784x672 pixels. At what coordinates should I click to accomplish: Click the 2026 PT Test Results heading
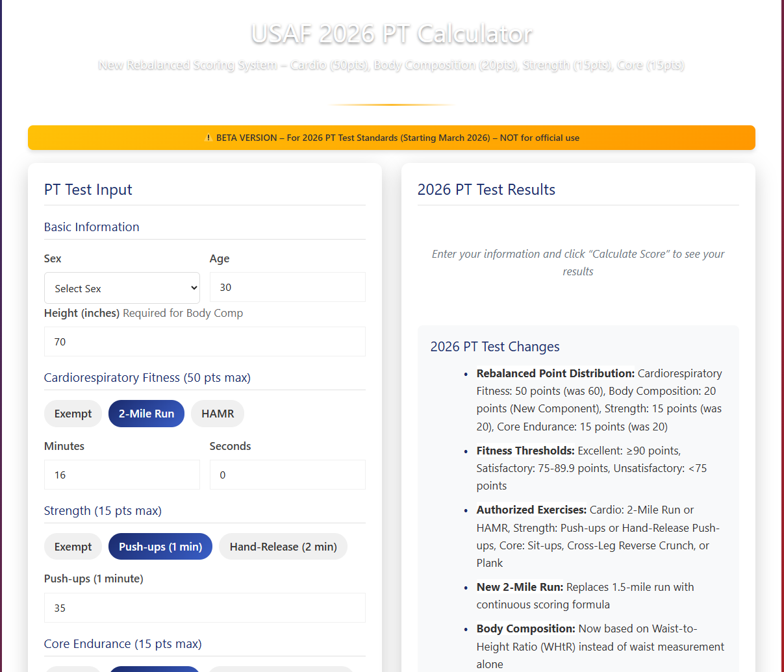(x=487, y=190)
